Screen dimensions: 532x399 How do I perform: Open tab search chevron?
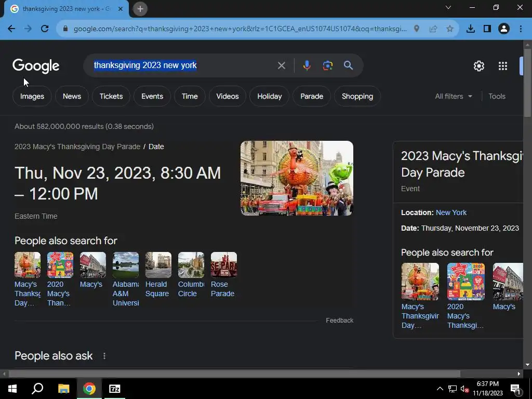(448, 7)
